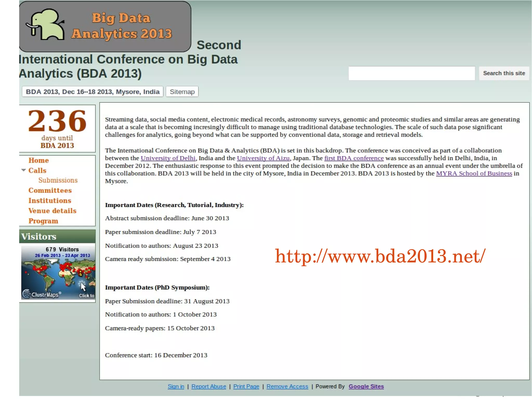Open the Program page
The height and width of the screenshot is (399, 532).
[43, 221]
